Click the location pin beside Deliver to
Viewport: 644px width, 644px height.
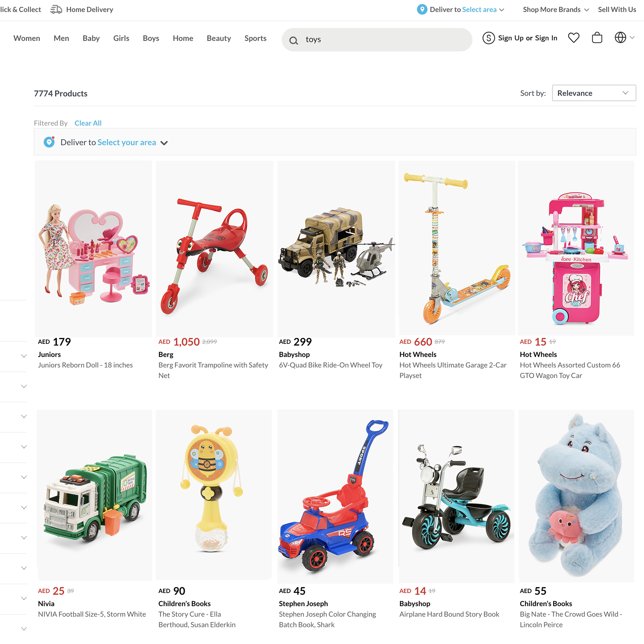(422, 9)
